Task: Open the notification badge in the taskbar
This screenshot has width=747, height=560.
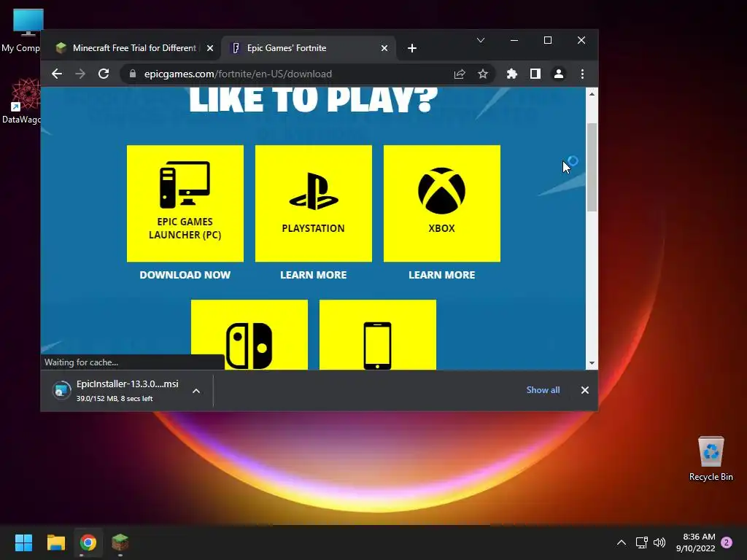Action: 727,542
